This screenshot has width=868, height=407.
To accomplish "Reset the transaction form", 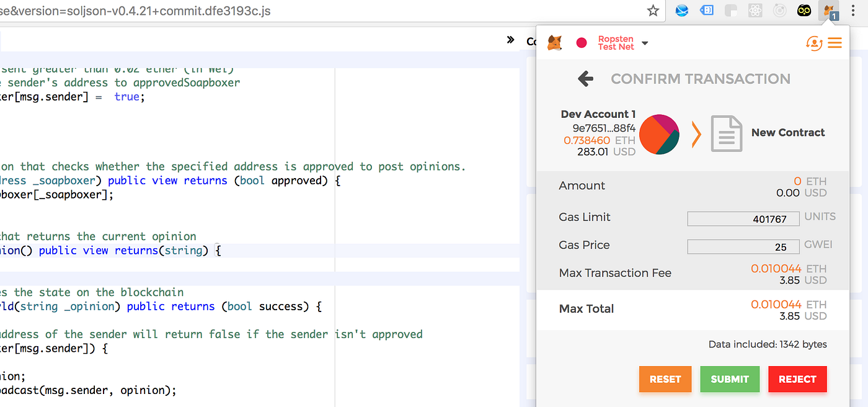I will click(665, 379).
